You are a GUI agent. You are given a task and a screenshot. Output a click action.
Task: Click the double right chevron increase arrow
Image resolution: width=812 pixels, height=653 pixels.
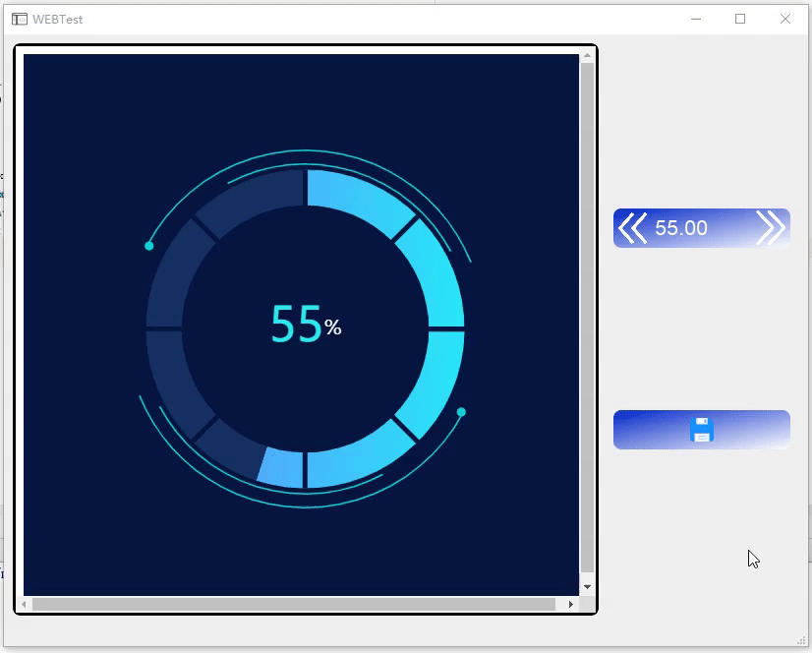click(x=771, y=228)
